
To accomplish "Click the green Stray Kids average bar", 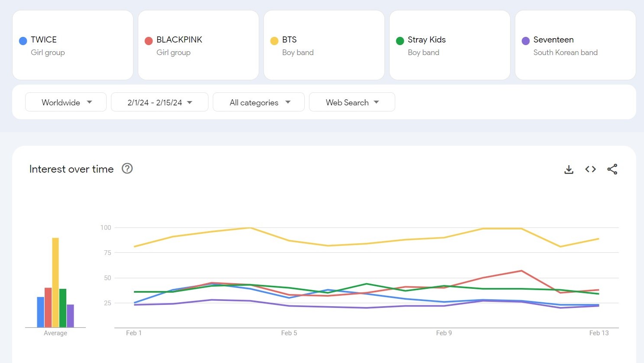I will point(63,308).
